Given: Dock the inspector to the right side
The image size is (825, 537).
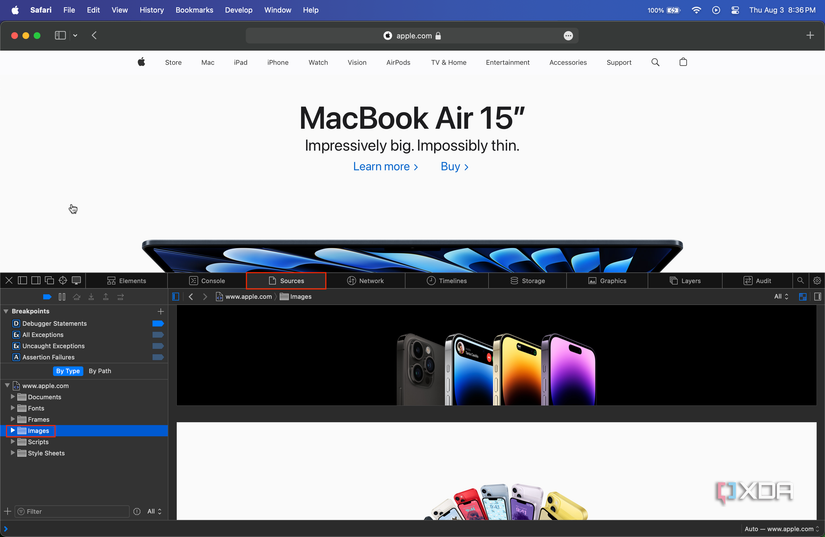Looking at the screenshot, I should [36, 280].
